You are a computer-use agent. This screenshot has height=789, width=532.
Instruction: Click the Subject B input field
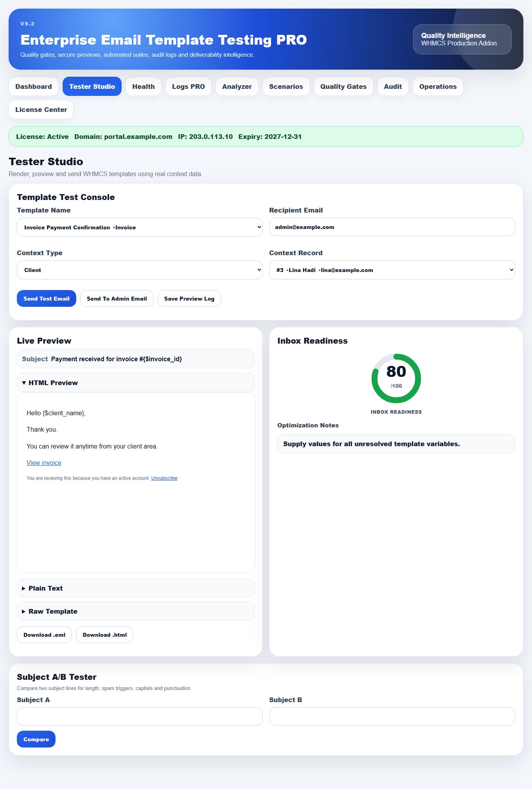[x=392, y=717]
